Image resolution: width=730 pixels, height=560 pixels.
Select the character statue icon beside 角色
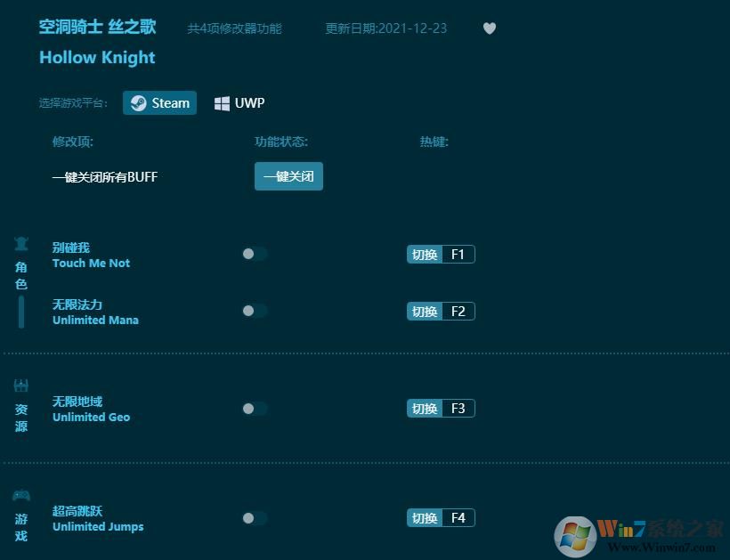(20, 243)
